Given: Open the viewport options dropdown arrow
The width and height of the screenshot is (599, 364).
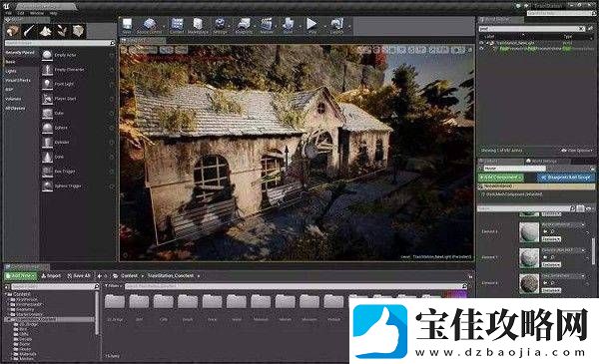Looking at the screenshot, I should pyautogui.click(x=124, y=50).
